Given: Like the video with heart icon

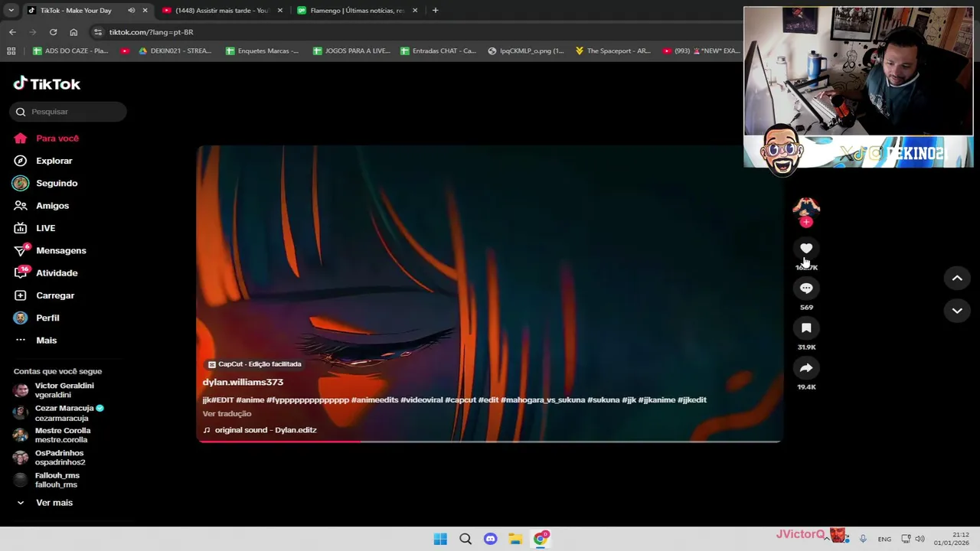Looking at the screenshot, I should (x=806, y=248).
